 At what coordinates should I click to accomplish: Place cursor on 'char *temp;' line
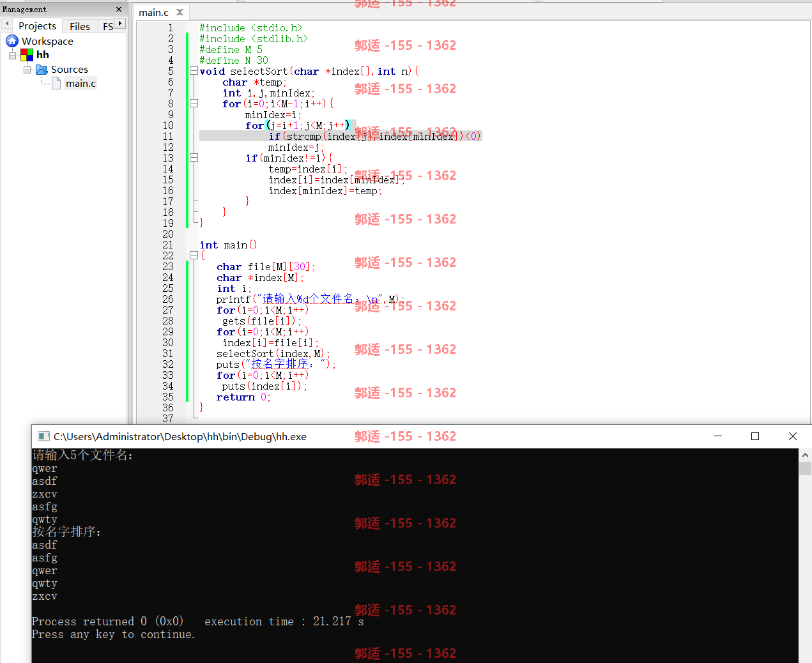pyautogui.click(x=254, y=82)
